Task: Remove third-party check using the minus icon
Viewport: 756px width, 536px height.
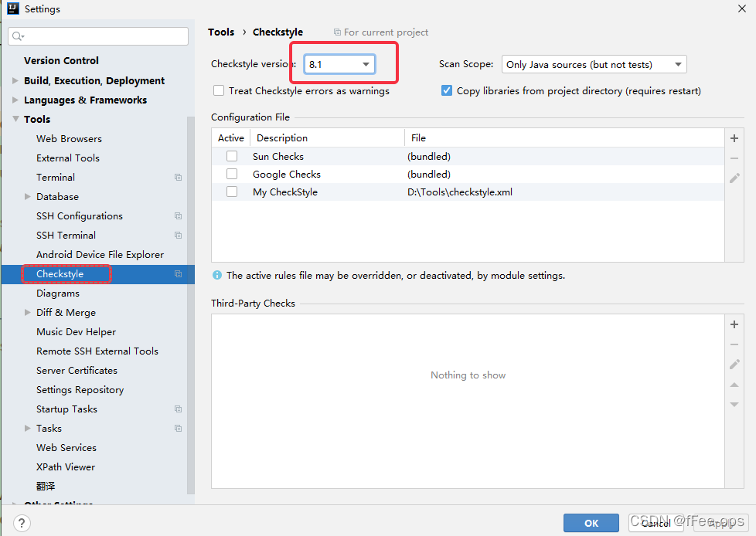Action: click(734, 344)
